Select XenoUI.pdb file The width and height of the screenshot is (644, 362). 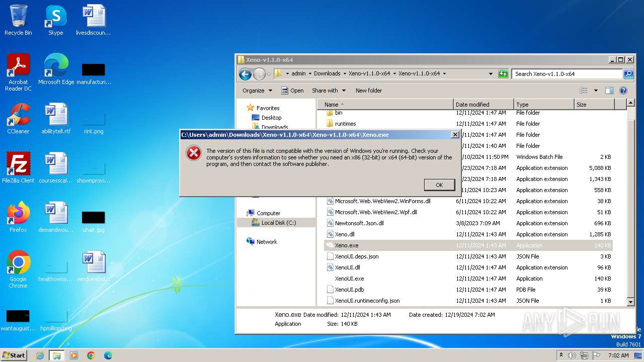349,290
